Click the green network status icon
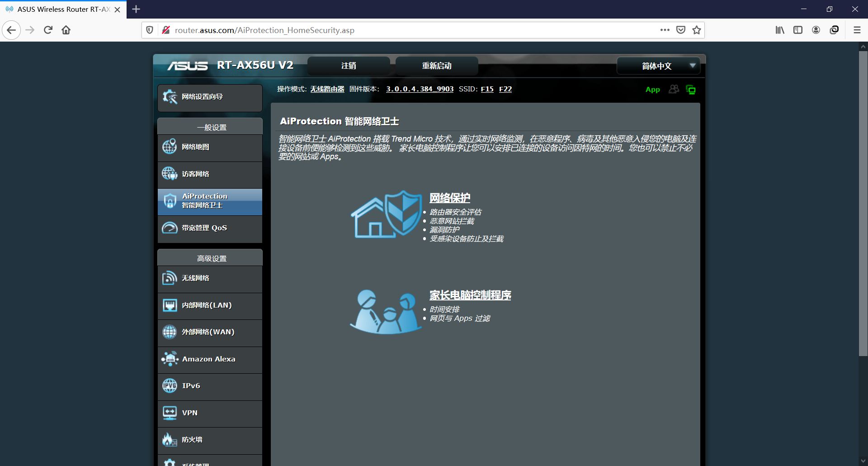Screen dimensions: 868x466 click(x=691, y=90)
